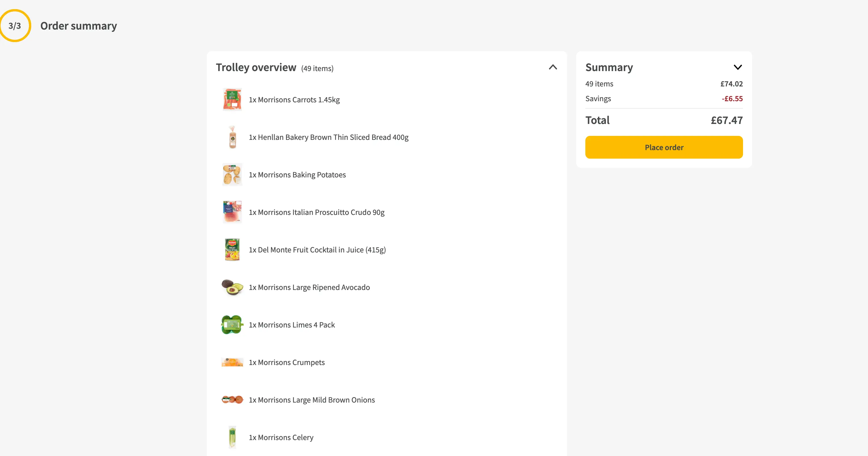Expand the Summary panel chevron

pos(738,67)
